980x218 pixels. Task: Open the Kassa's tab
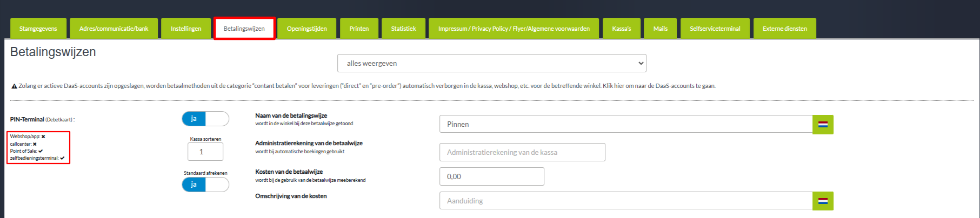point(621,29)
